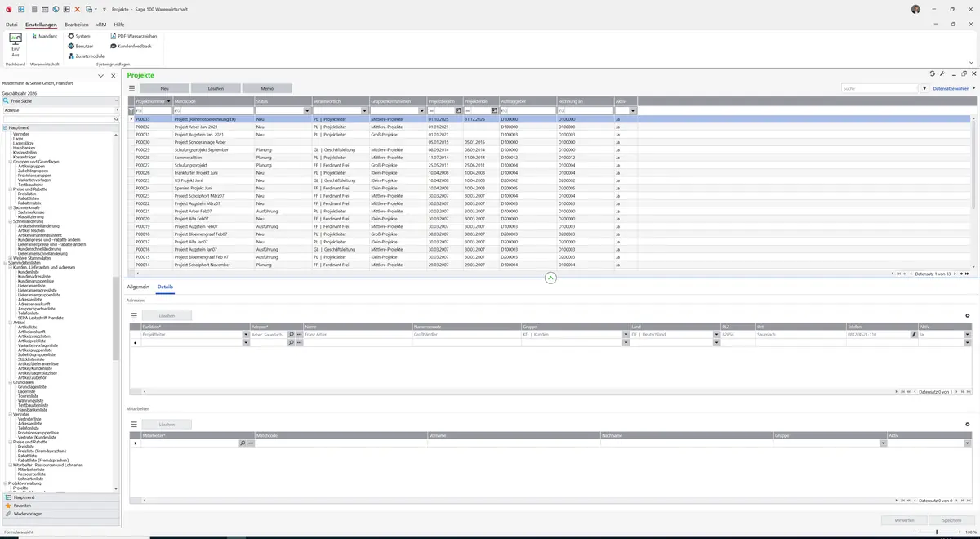The height and width of the screenshot is (539, 980).
Task: Click the zoom slider in status bar
Action: 936,532
